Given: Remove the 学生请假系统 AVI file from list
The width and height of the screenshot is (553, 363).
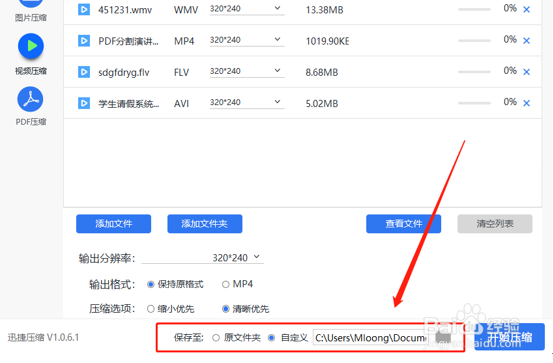Looking at the screenshot, I should (527, 103).
